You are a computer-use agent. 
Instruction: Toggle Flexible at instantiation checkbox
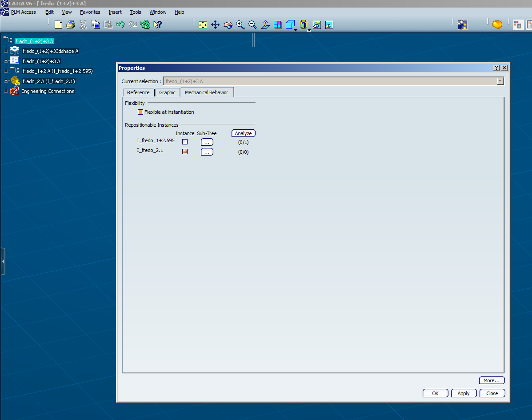coord(140,112)
